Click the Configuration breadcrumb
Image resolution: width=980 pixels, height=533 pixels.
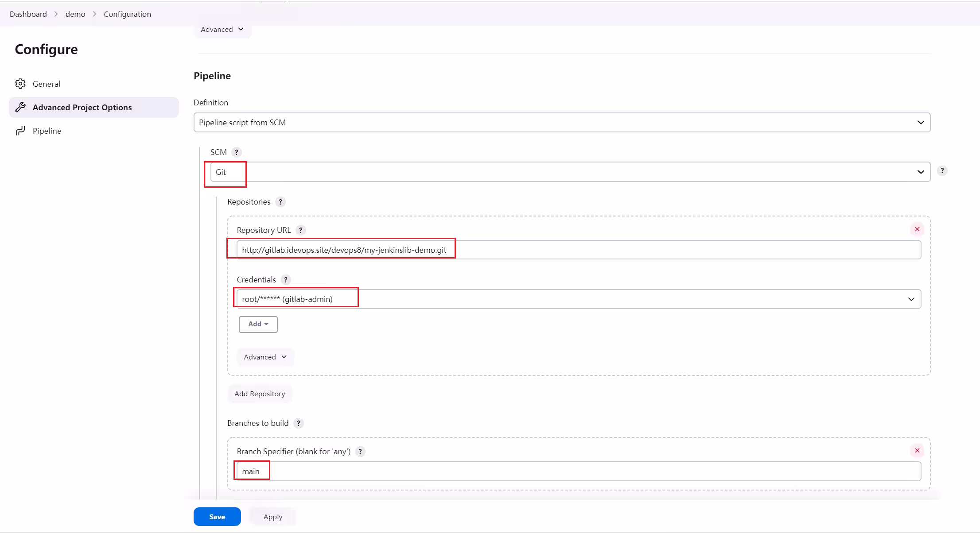[x=127, y=14]
